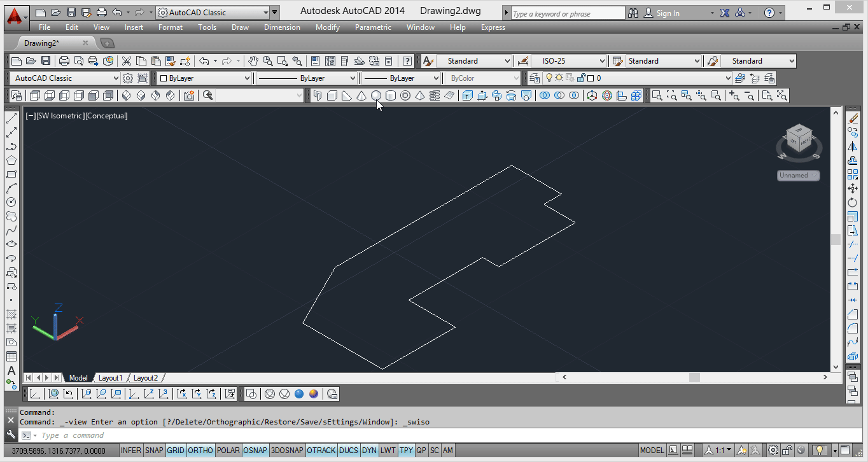The image size is (868, 462).
Task: Pick the Polygon draw tool
Action: click(x=11, y=160)
